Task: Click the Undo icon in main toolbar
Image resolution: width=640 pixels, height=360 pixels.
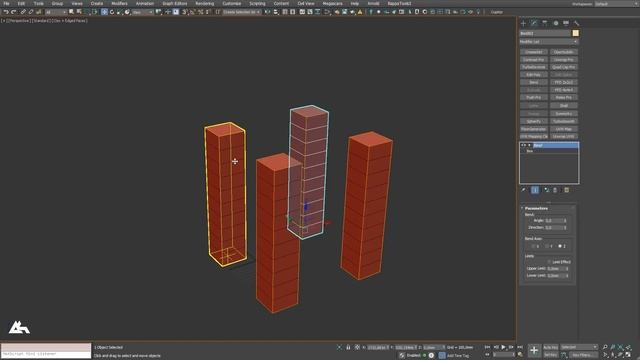Action: coord(6,12)
